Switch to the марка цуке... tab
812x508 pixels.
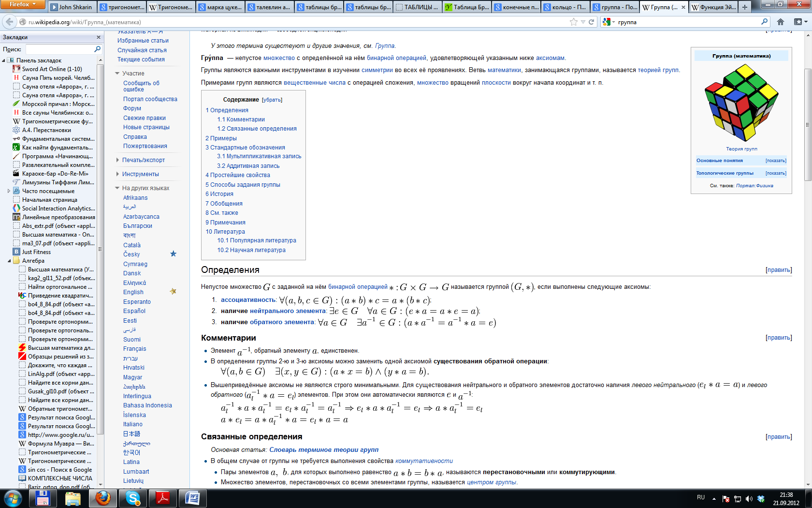pyautogui.click(x=220, y=7)
